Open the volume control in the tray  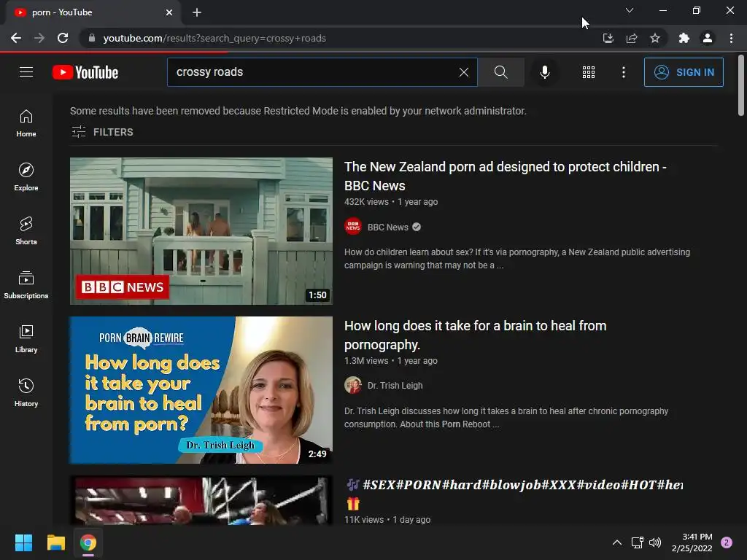[656, 542]
